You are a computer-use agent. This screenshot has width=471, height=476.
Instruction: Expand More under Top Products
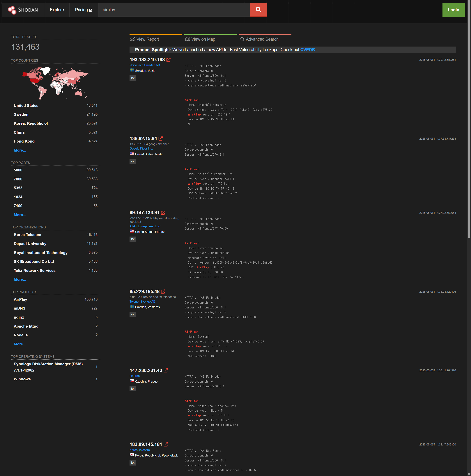coord(20,344)
